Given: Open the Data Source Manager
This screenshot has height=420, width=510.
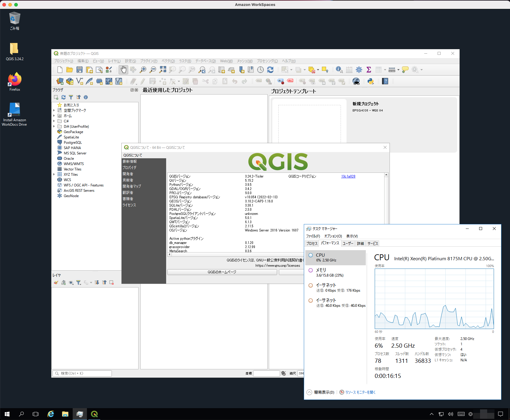Looking at the screenshot, I should pyautogui.click(x=59, y=81).
